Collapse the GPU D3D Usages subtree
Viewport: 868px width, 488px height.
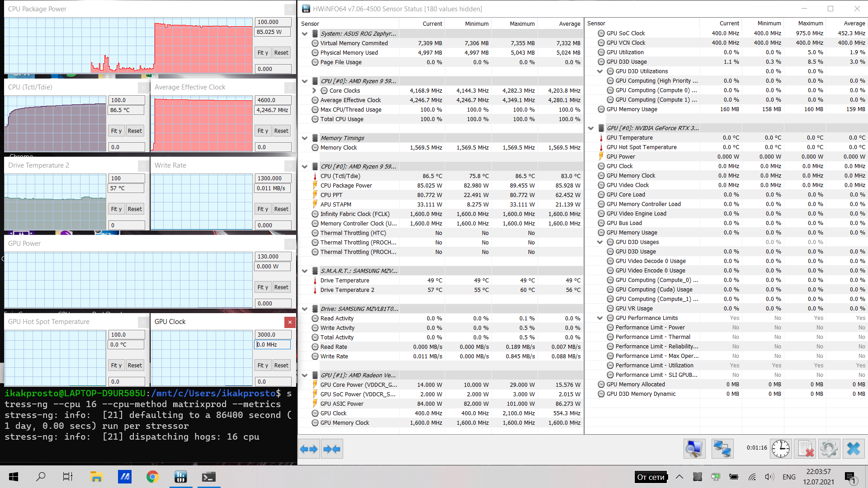click(x=600, y=242)
